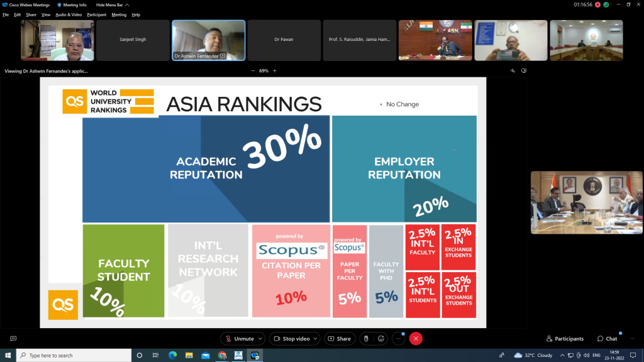Click the closed captions icon bottom left

(13, 339)
